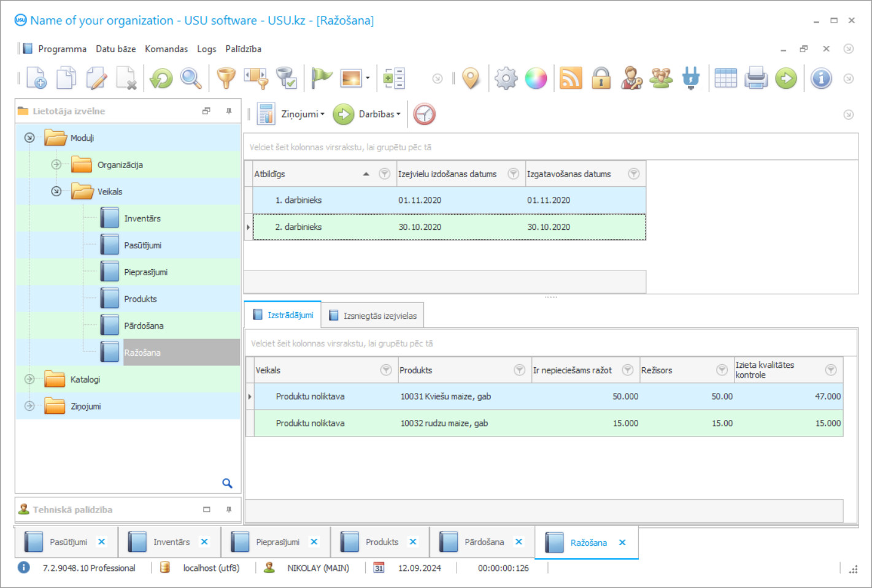
Task: Toggle filter on Produkts column header
Action: [x=519, y=370]
